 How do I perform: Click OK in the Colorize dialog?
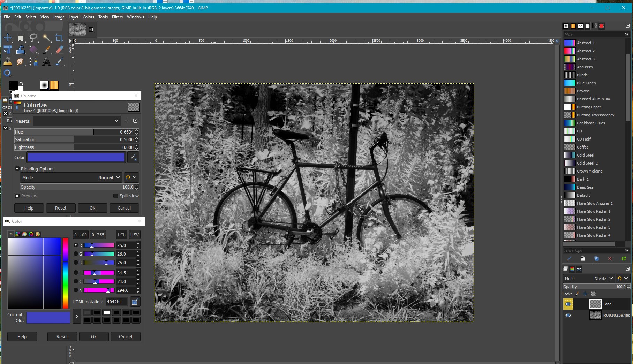coord(92,208)
